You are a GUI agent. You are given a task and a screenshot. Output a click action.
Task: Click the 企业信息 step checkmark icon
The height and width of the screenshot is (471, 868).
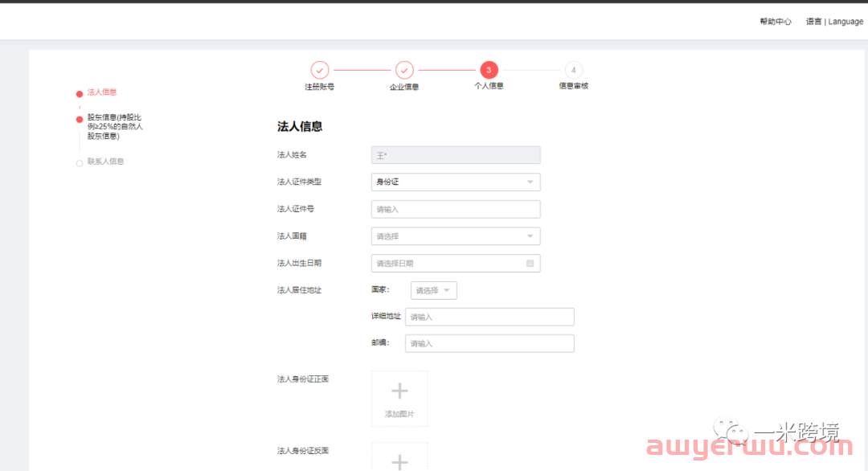coord(404,70)
